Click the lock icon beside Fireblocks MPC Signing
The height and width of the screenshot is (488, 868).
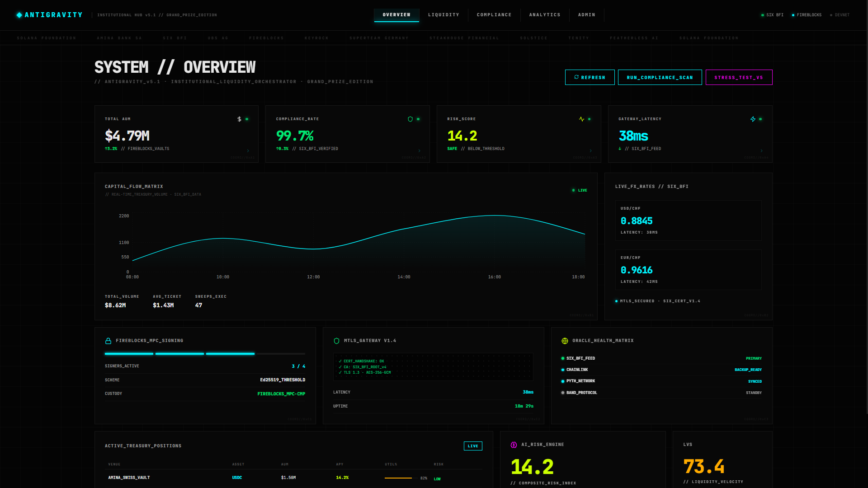pyautogui.click(x=108, y=341)
